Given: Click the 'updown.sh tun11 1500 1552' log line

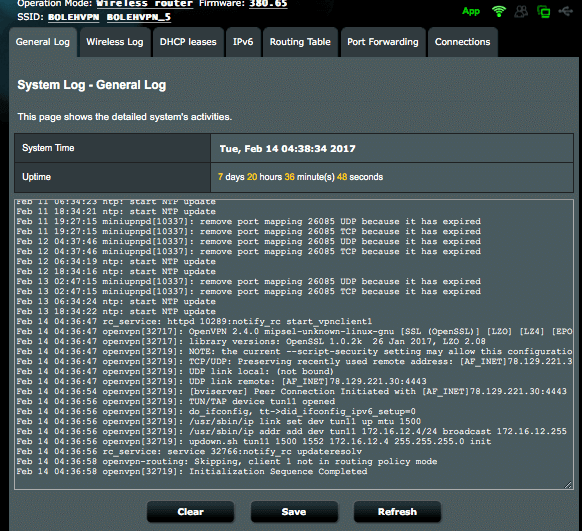Looking at the screenshot, I should (x=254, y=442).
